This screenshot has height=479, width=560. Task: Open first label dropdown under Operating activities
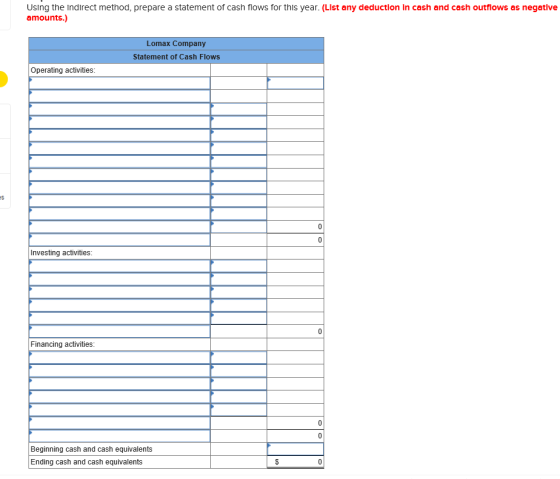point(120,83)
